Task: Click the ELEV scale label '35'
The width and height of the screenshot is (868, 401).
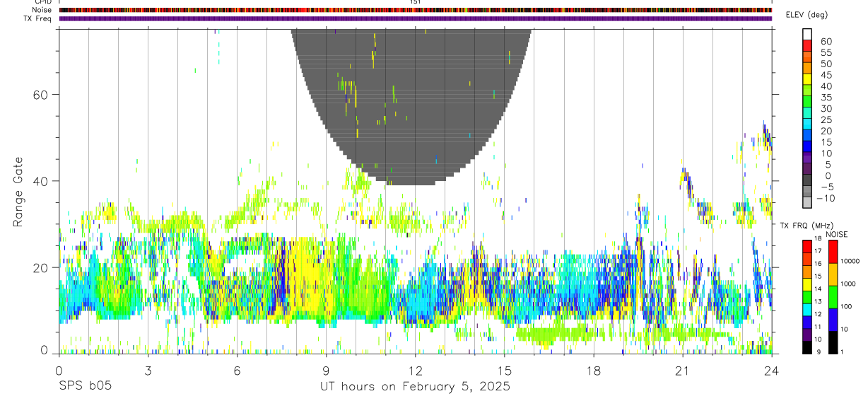Action: tap(826, 98)
